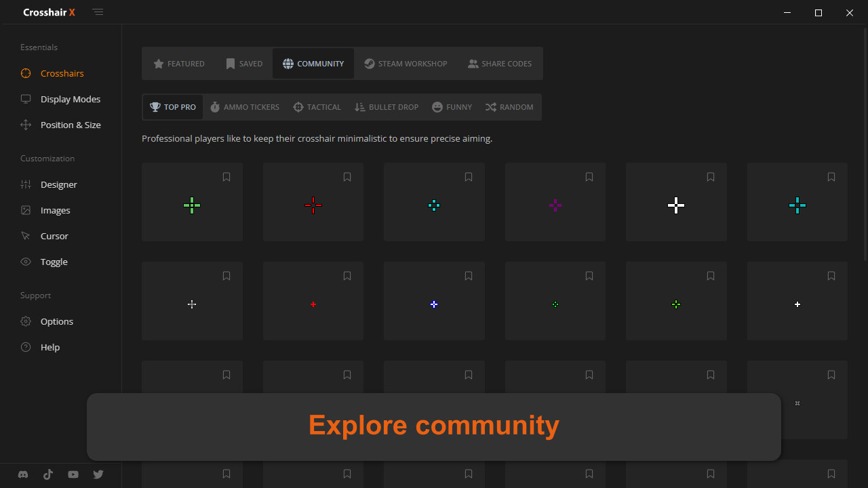The height and width of the screenshot is (488, 868).
Task: Switch to the Steam Workshop tab
Action: pyautogui.click(x=406, y=64)
